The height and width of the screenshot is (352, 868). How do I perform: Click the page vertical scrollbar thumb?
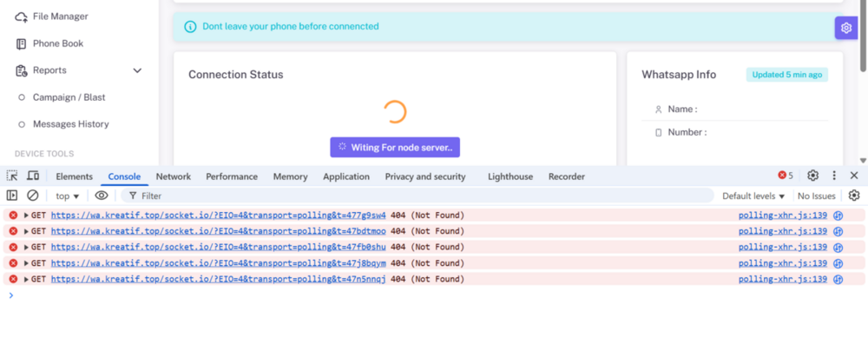[863, 36]
